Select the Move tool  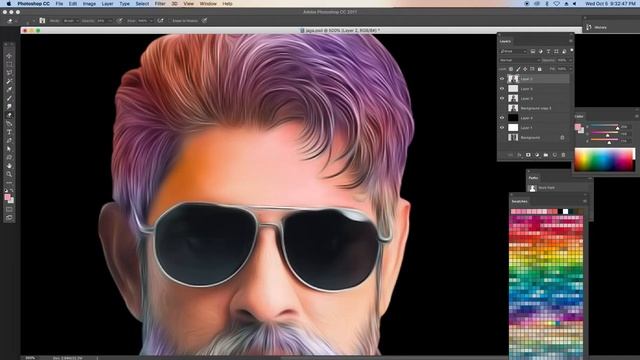(9, 56)
